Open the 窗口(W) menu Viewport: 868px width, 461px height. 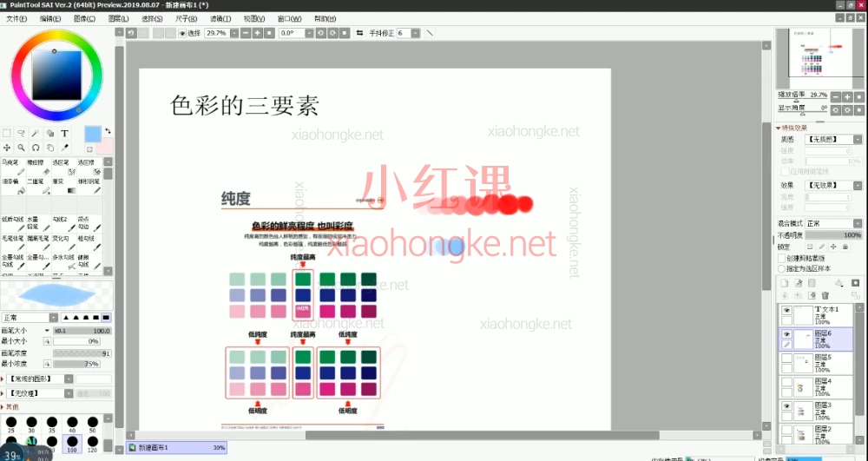point(289,19)
